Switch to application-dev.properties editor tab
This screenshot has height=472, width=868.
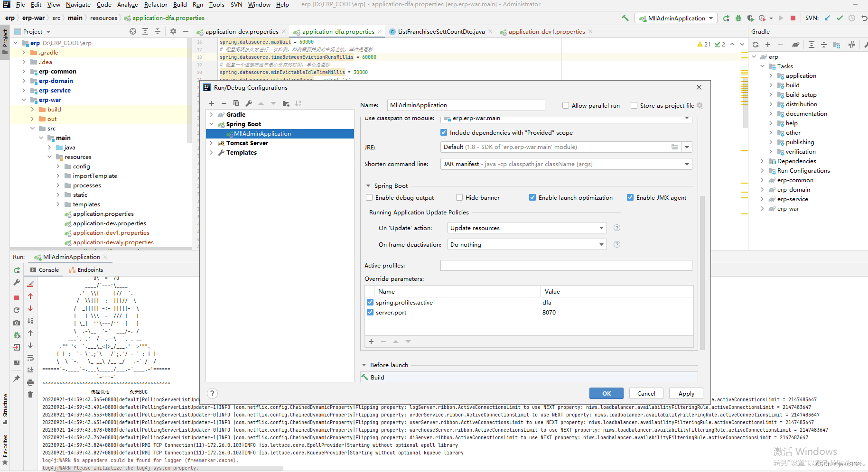point(242,31)
